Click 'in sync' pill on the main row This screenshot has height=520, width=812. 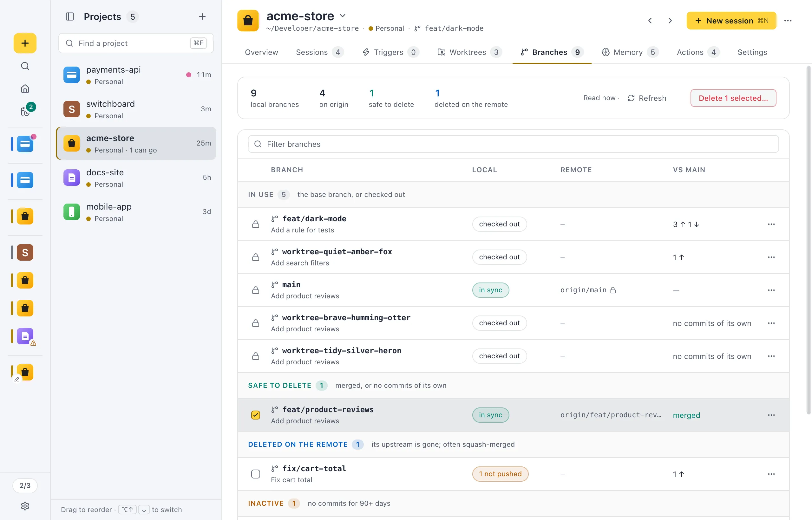(x=490, y=290)
